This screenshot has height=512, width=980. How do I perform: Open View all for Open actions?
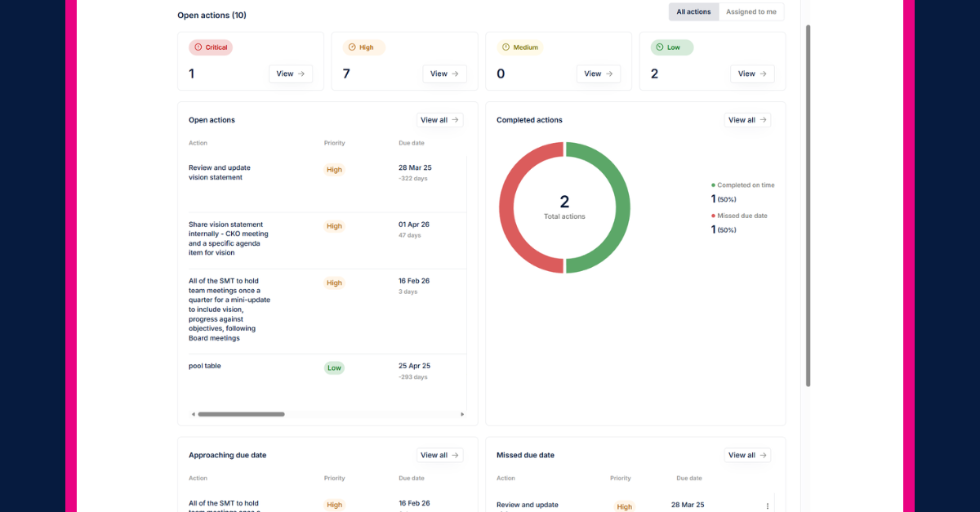(x=439, y=120)
